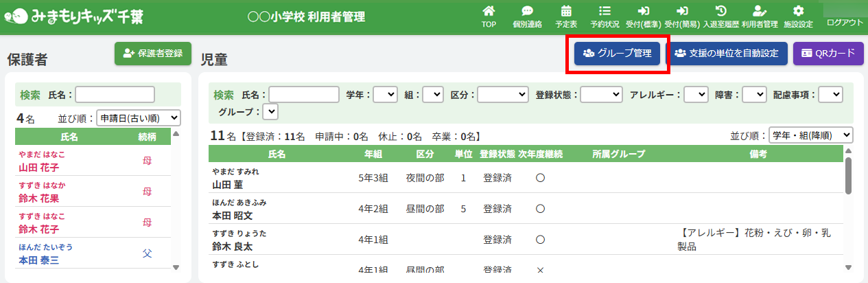Screen dimensions: 868x283
Task: Expand the 登録状態 filter dropdown
Action: pyautogui.click(x=601, y=95)
